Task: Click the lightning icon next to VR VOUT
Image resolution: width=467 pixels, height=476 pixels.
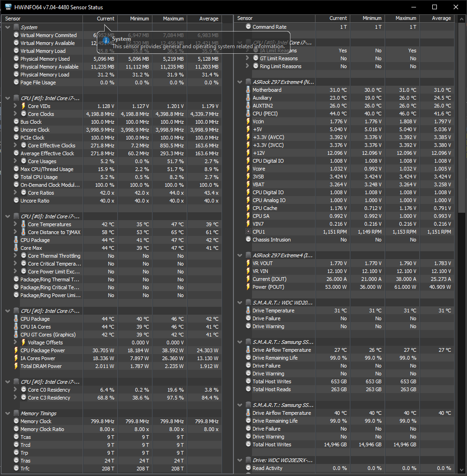Action: [248, 263]
